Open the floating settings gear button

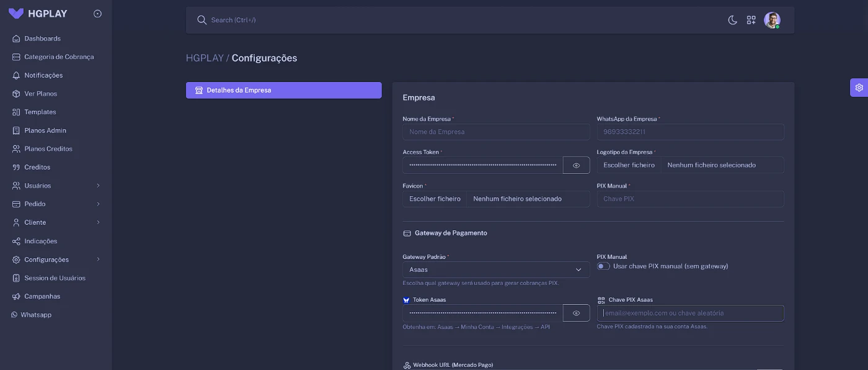tap(859, 88)
